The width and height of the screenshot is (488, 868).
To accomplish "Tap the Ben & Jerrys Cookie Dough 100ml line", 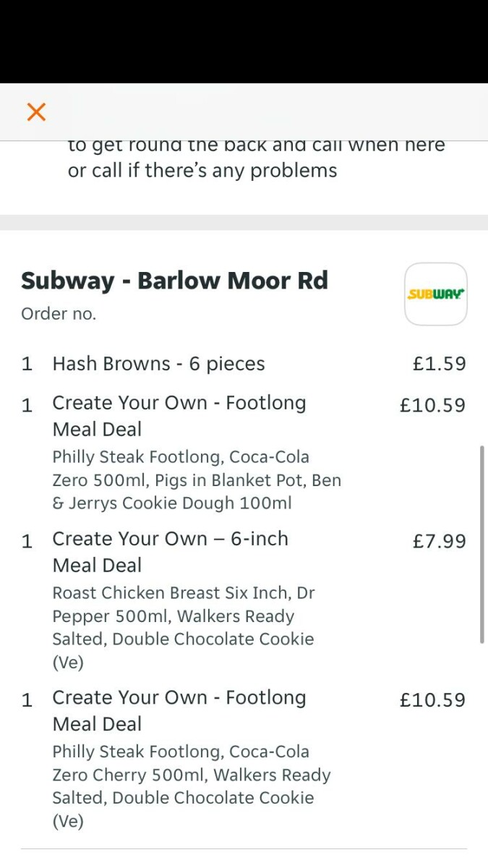I will [x=172, y=503].
